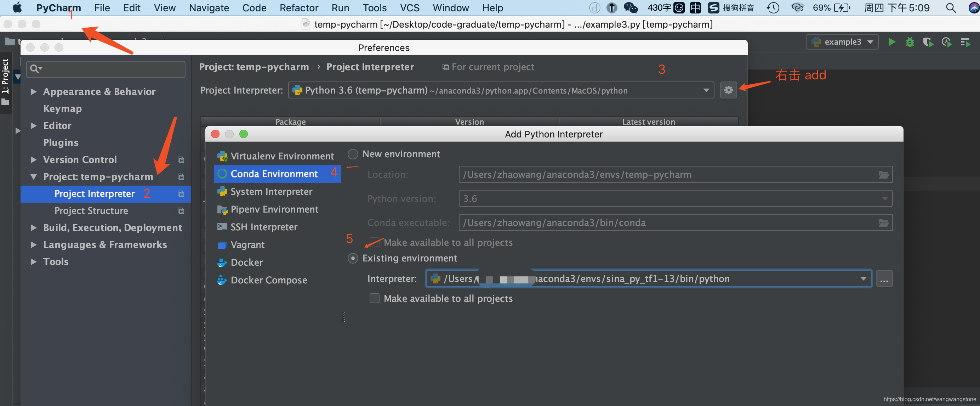Run with coverage icon in toolbar
980x406 pixels.
click(928, 42)
